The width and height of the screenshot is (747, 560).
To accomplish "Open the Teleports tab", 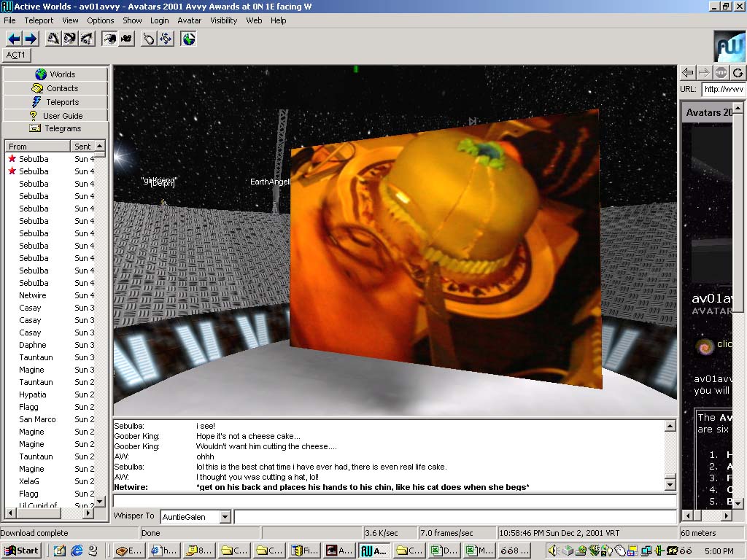I will (x=55, y=102).
